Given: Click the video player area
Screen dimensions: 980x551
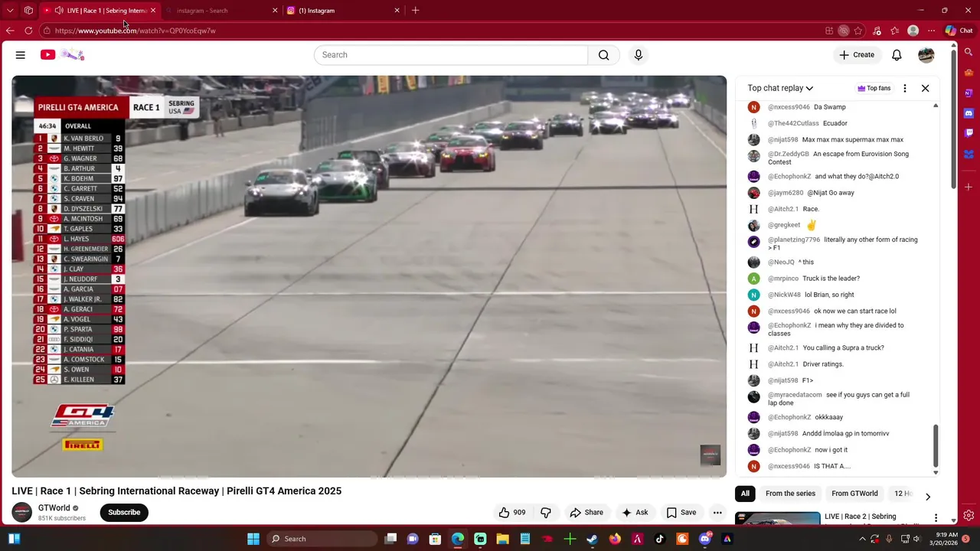Looking at the screenshot, I should [369, 276].
